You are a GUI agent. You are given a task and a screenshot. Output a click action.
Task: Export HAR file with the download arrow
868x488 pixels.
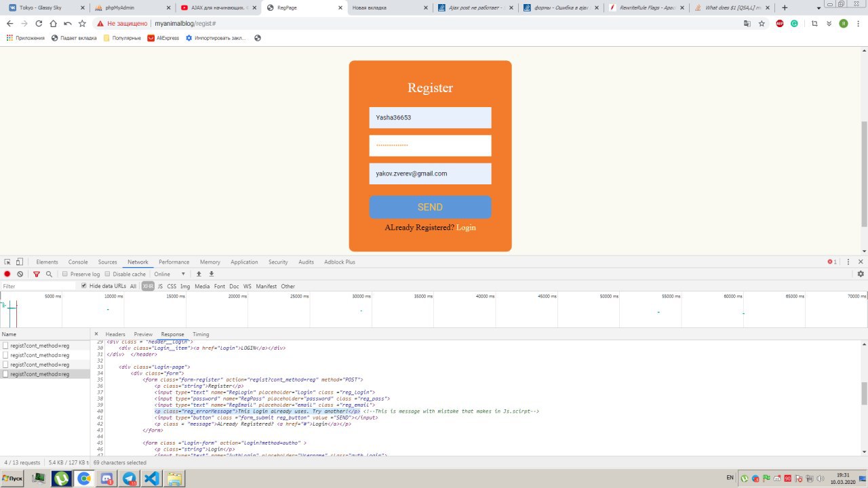(x=211, y=274)
